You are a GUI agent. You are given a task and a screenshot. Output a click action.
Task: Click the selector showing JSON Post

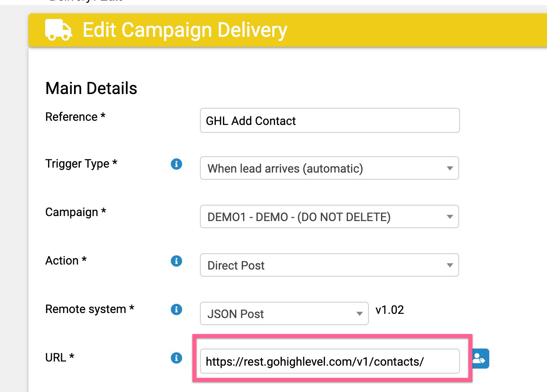point(284,313)
